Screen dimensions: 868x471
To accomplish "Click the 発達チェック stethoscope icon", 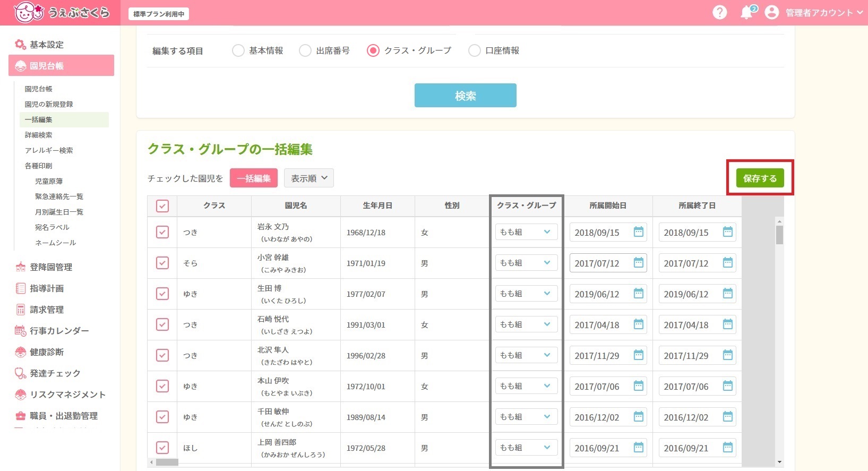I will pos(20,373).
